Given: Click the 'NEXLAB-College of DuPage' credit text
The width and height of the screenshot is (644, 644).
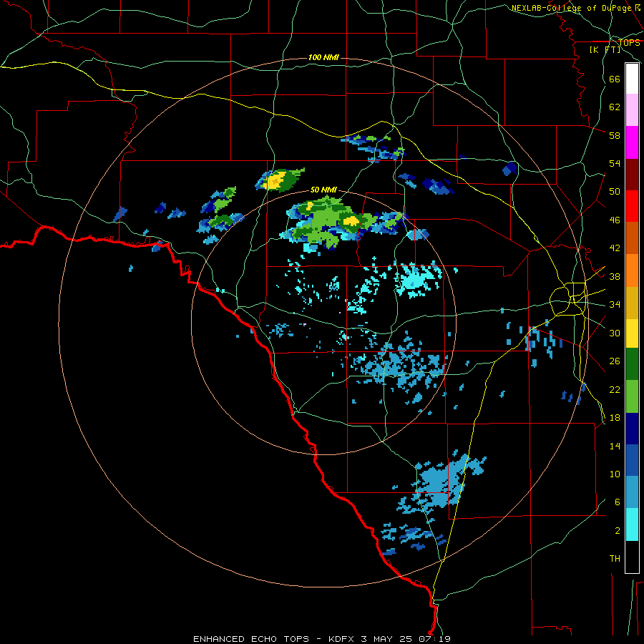Looking at the screenshot, I should click(572, 8).
